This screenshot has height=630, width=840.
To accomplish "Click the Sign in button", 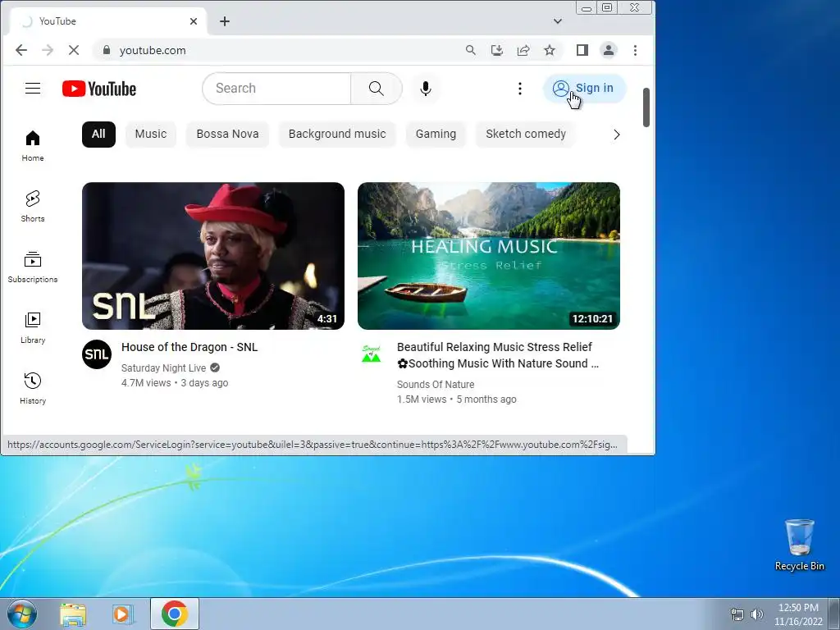I will point(584,89).
